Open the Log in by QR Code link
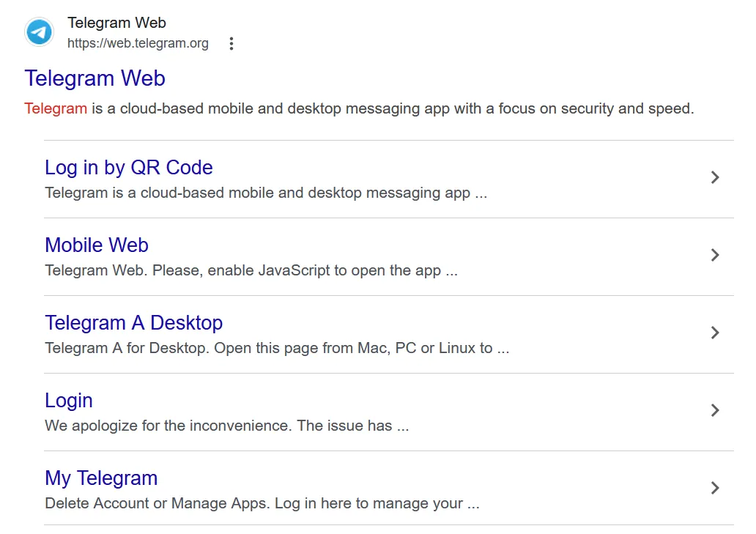 click(x=129, y=168)
